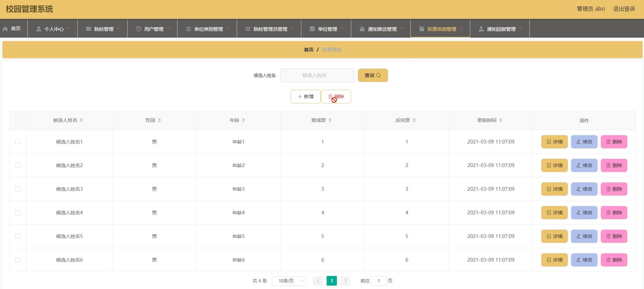Expand the 单位管理 dropdown arrow

pyautogui.click(x=342, y=28)
